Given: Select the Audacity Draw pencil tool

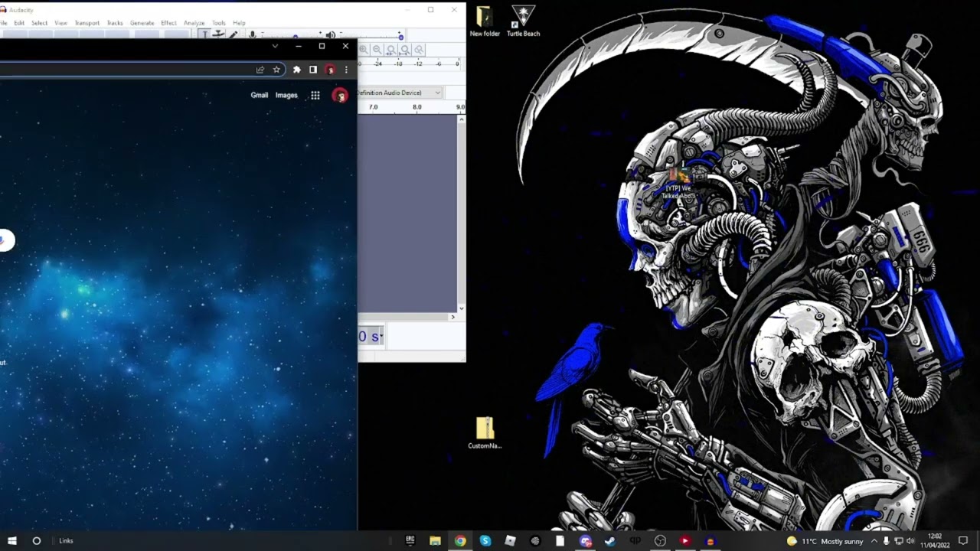Looking at the screenshot, I should pyautogui.click(x=234, y=34).
